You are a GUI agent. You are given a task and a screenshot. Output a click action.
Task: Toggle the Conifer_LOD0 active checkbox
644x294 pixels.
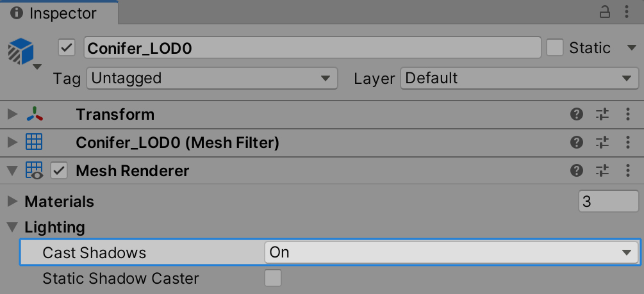(x=67, y=48)
